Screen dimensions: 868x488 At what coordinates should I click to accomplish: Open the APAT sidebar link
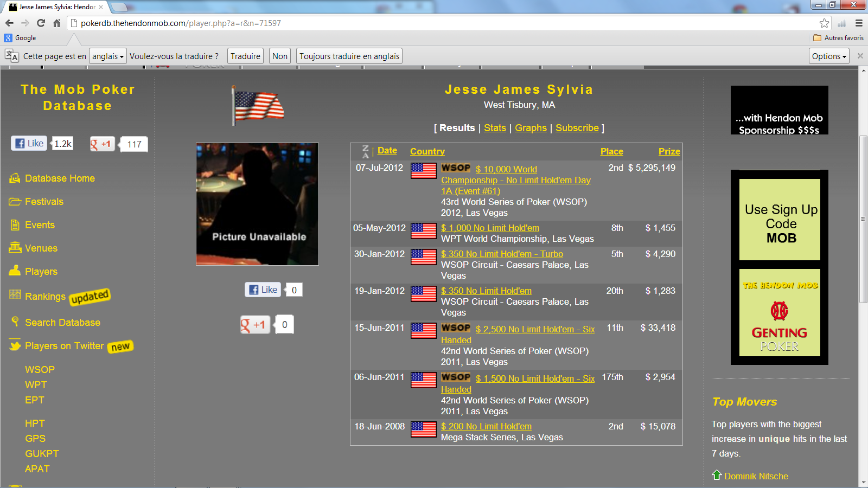[37, 469]
